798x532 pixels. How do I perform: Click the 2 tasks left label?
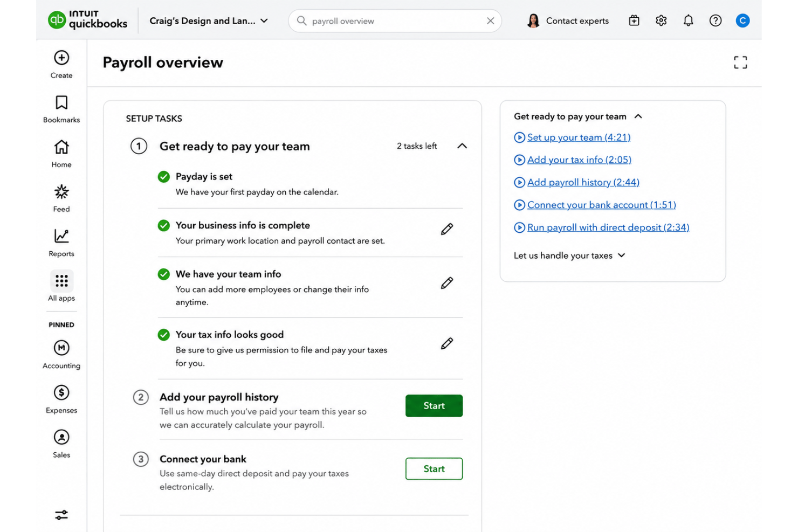tap(417, 146)
